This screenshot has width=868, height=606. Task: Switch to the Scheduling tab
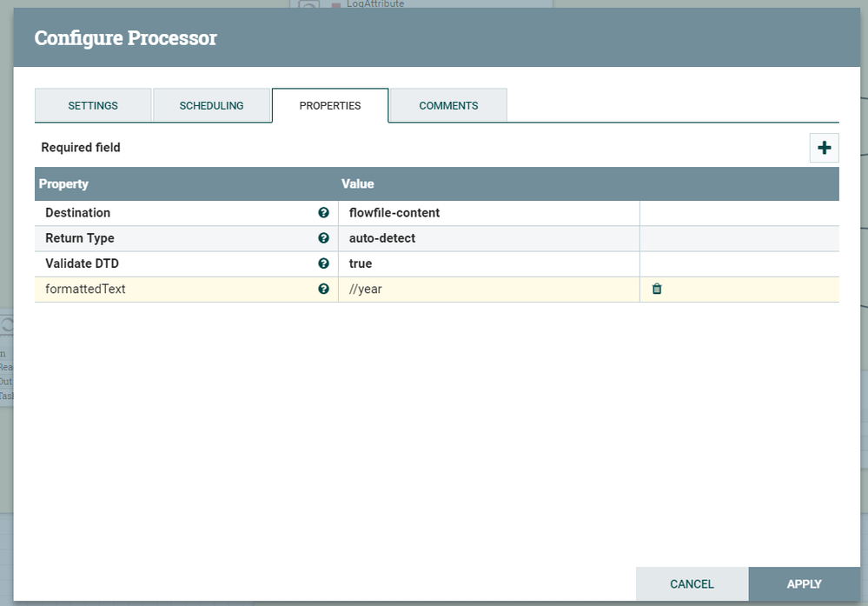click(x=211, y=105)
